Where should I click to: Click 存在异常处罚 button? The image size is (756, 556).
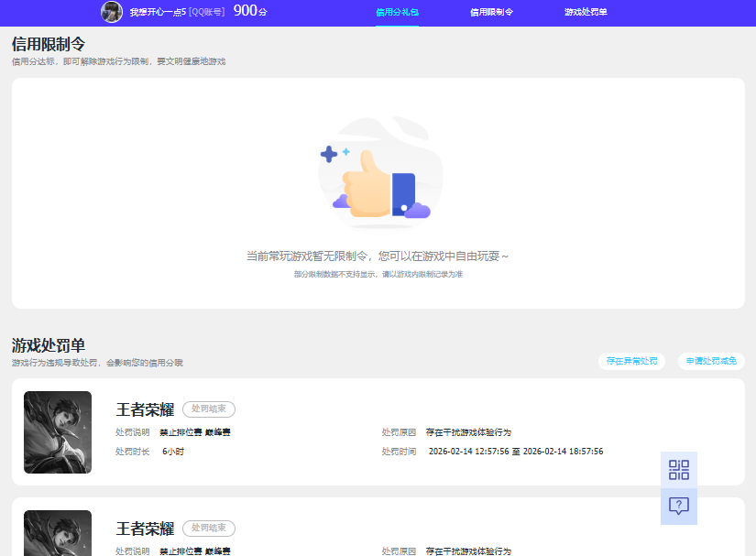point(631,361)
